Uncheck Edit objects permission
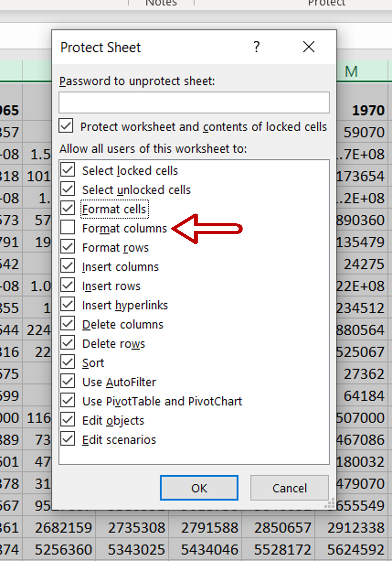392x561 pixels. [x=68, y=420]
